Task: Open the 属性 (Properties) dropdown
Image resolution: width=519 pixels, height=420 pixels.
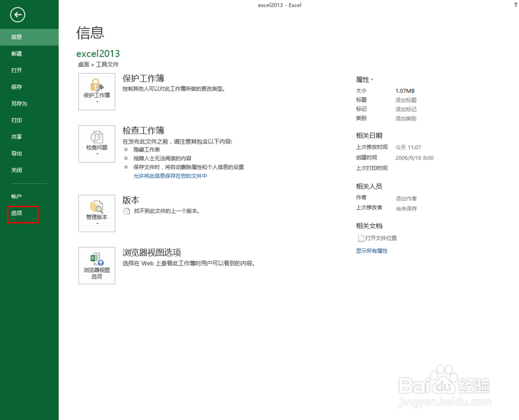Action: (x=371, y=79)
